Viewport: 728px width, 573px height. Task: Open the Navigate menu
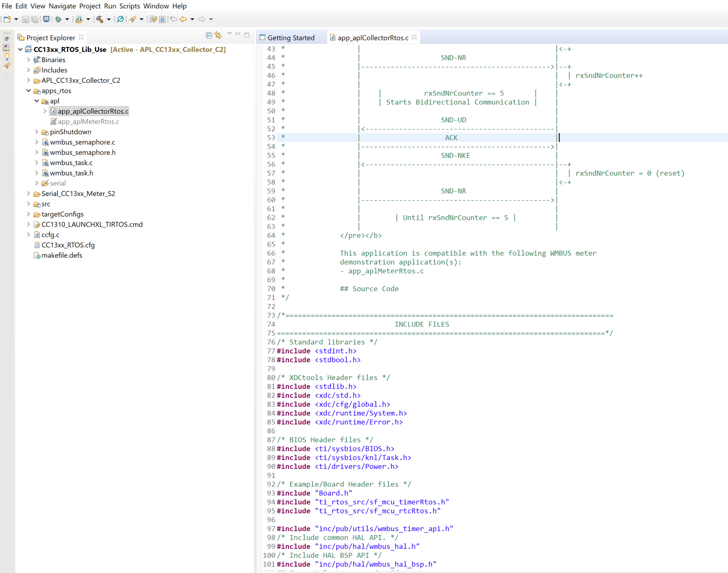pyautogui.click(x=62, y=6)
